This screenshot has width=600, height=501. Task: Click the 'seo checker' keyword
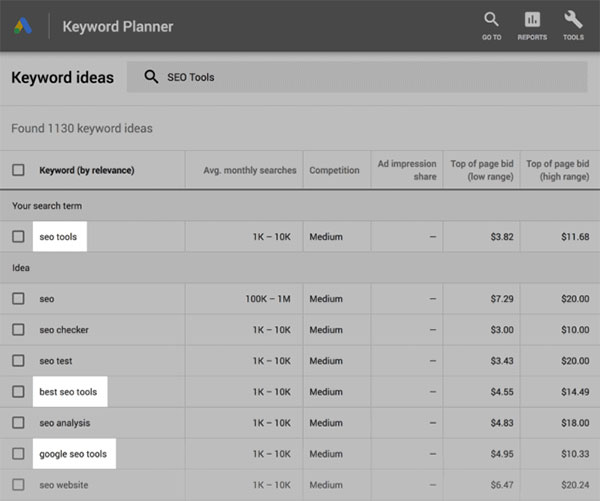[64, 330]
